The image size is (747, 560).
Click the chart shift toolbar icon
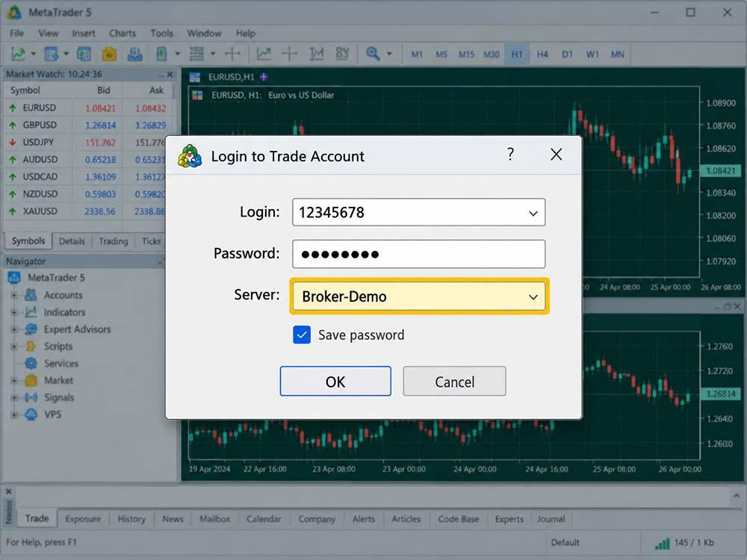(290, 54)
